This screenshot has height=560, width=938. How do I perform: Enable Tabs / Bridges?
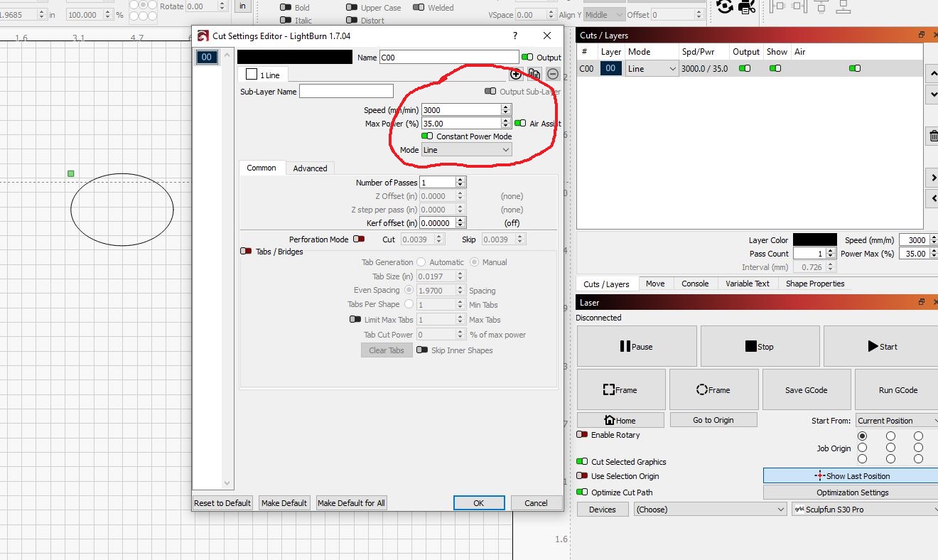(x=246, y=252)
